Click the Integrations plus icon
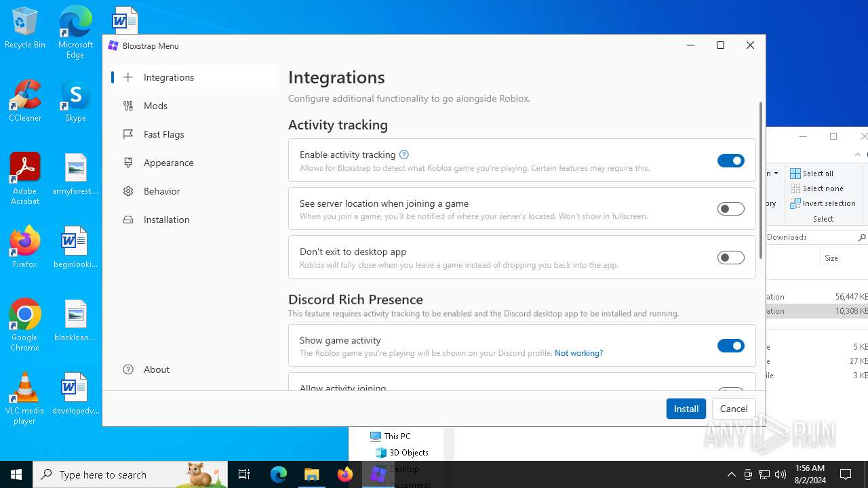The height and width of the screenshot is (488, 868). coord(128,77)
